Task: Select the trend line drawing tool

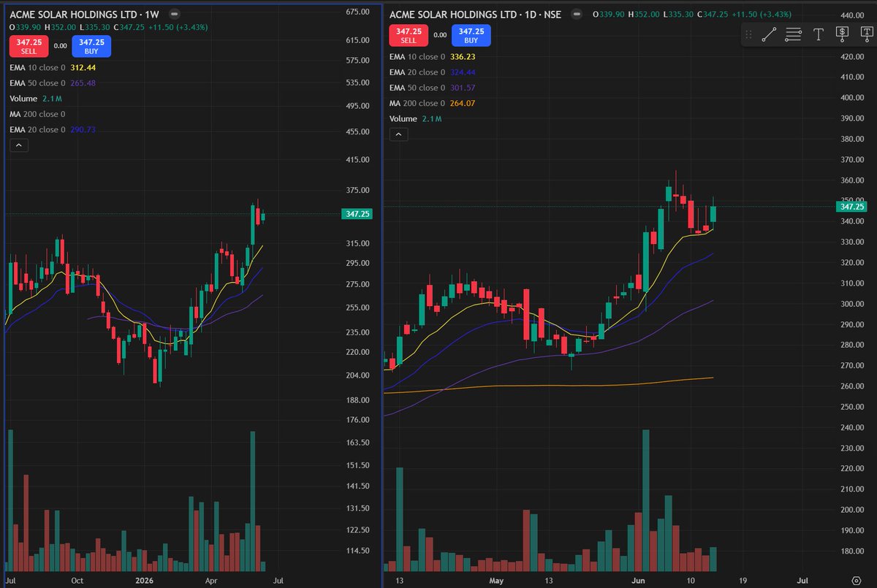Action: pos(769,34)
